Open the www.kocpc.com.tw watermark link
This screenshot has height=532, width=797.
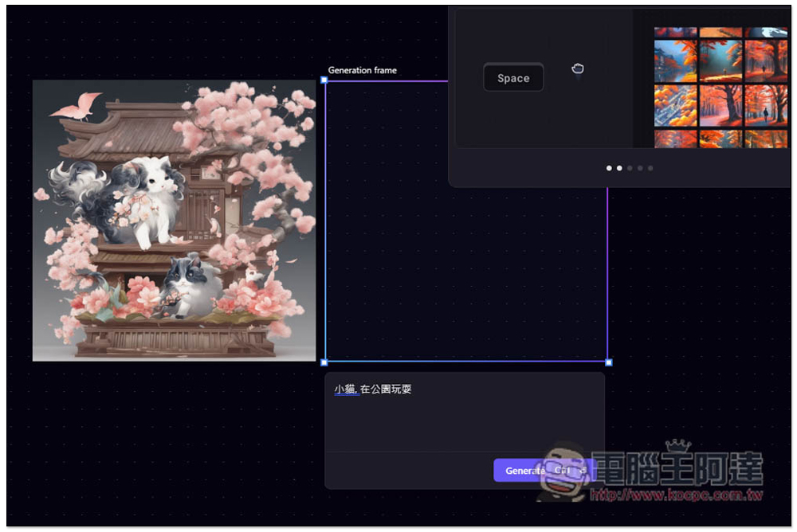[x=676, y=495]
